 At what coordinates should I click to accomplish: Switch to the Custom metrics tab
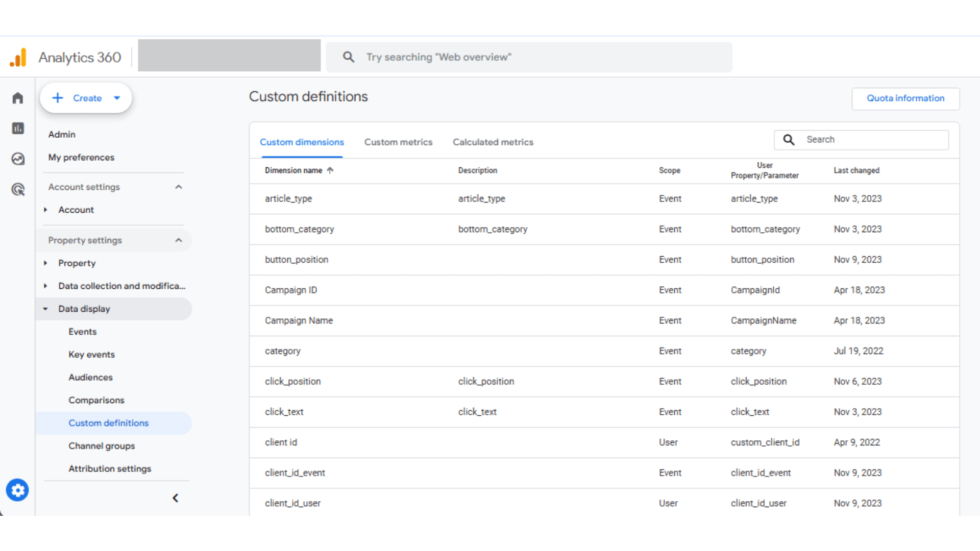(x=398, y=142)
